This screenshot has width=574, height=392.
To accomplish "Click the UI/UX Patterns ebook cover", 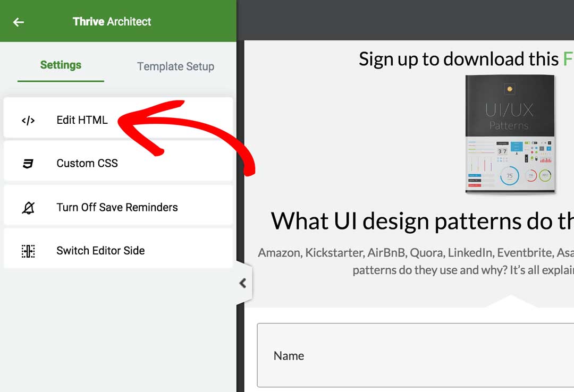I will (509, 134).
